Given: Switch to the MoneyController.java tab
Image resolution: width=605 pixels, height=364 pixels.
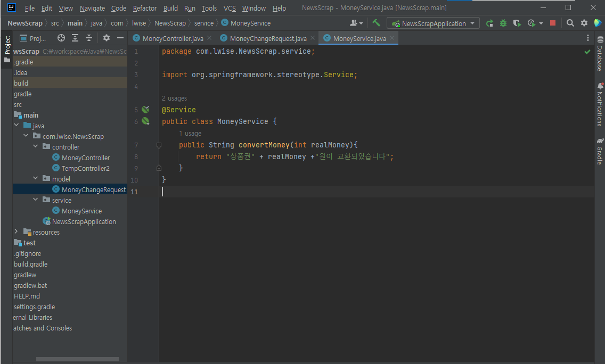Looking at the screenshot, I should point(173,38).
